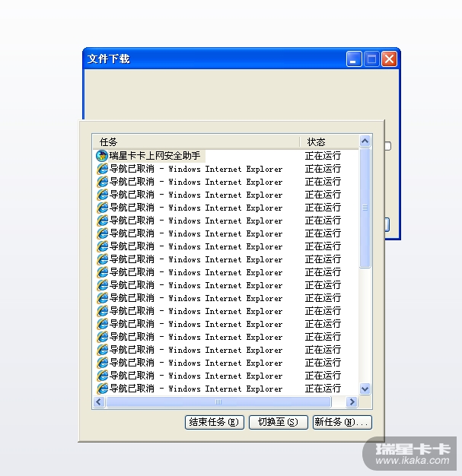Click 正在运行 status of 瑞星卡卡 task
Image resolution: width=462 pixels, height=476 pixels.
click(x=323, y=156)
